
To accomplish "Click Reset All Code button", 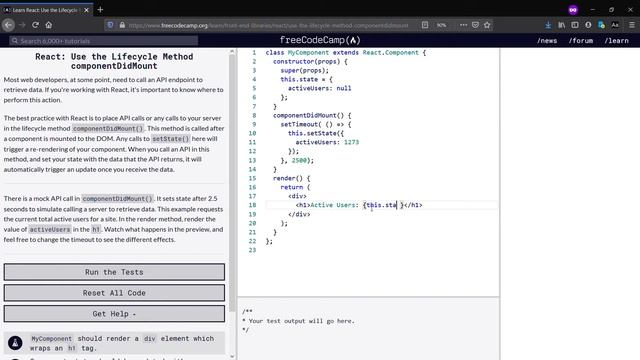I will (x=114, y=293).
